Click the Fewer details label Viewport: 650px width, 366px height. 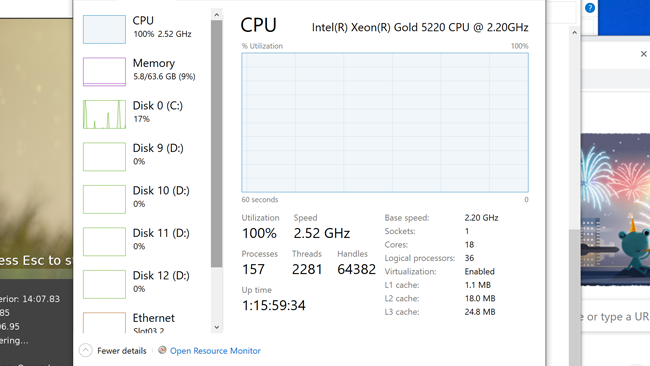[x=121, y=351]
